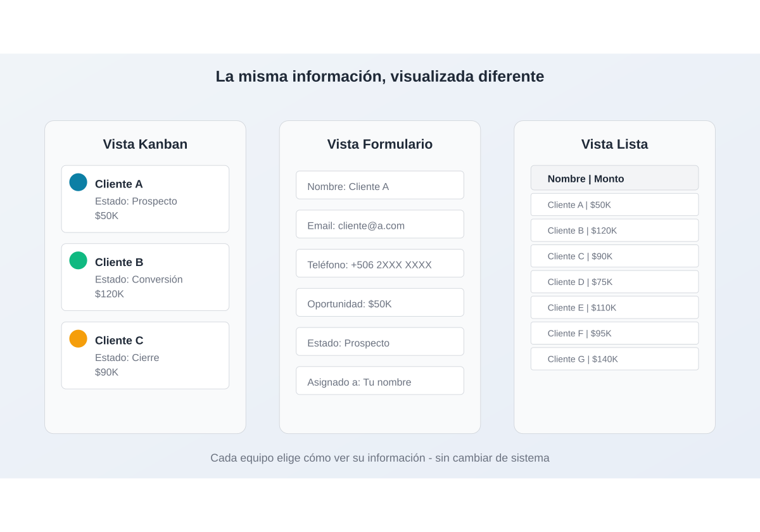Click the Nombre: Cliente A field

point(379,186)
